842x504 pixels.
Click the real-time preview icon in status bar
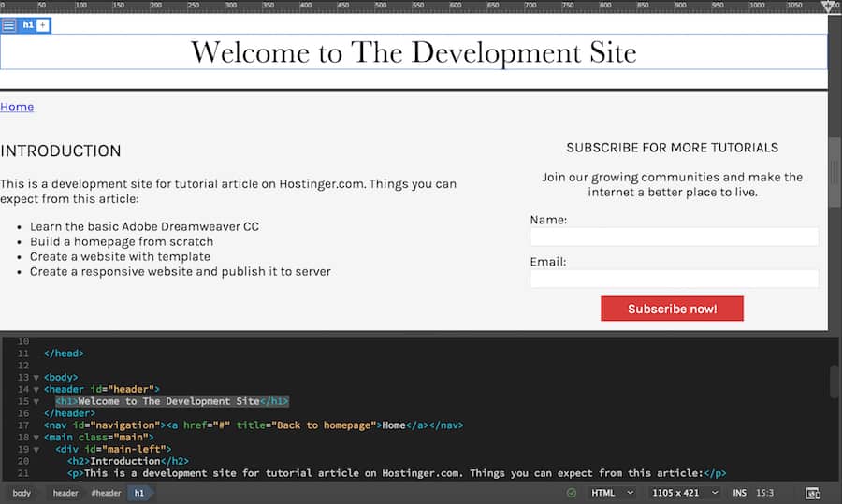point(813,493)
